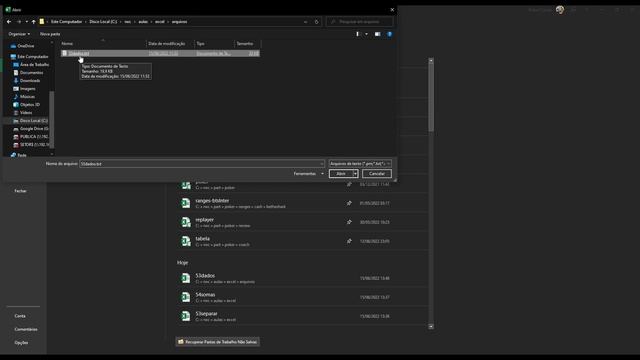Open dialog help icon
The image size is (640, 360).
pos(389,34)
